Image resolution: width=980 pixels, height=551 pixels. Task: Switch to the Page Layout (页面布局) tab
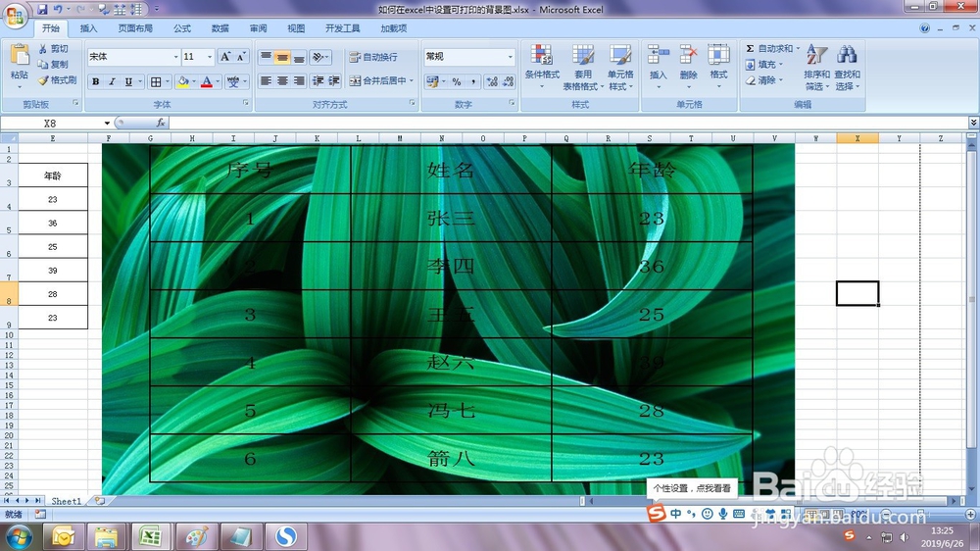pyautogui.click(x=135, y=28)
